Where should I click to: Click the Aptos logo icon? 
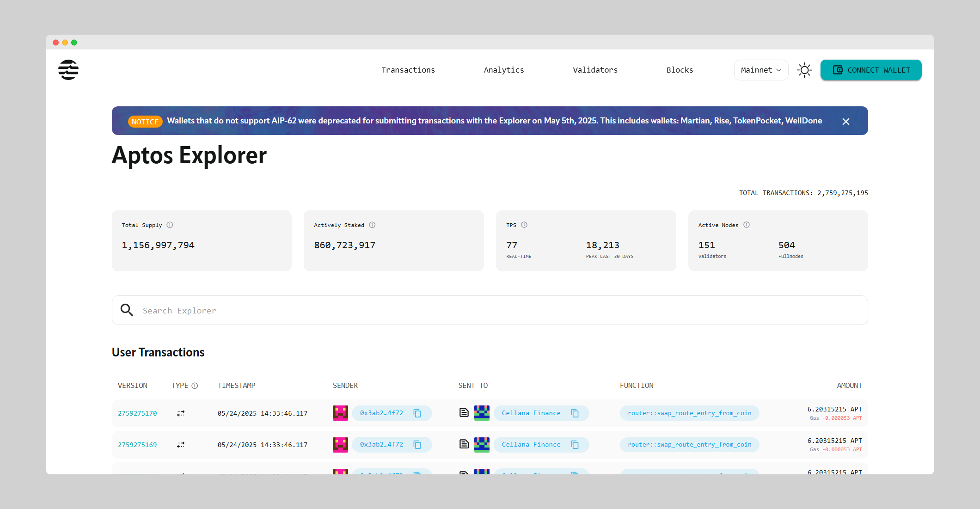(x=68, y=70)
